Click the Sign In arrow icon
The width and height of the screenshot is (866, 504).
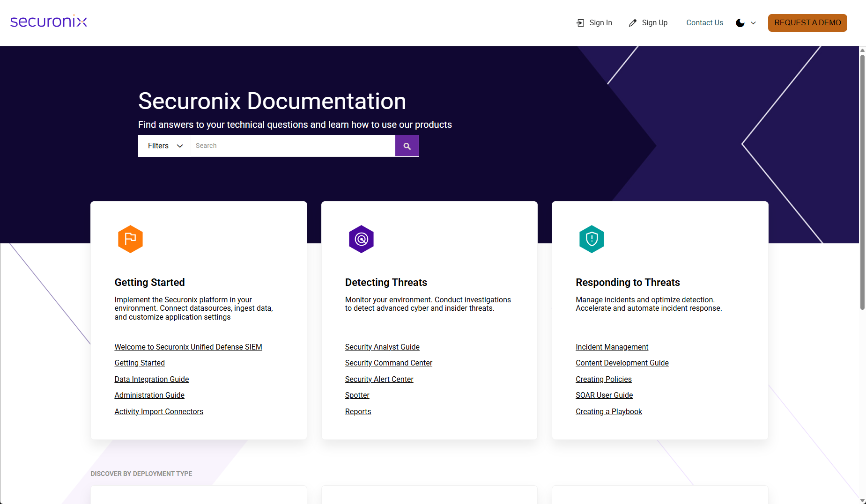pyautogui.click(x=580, y=23)
